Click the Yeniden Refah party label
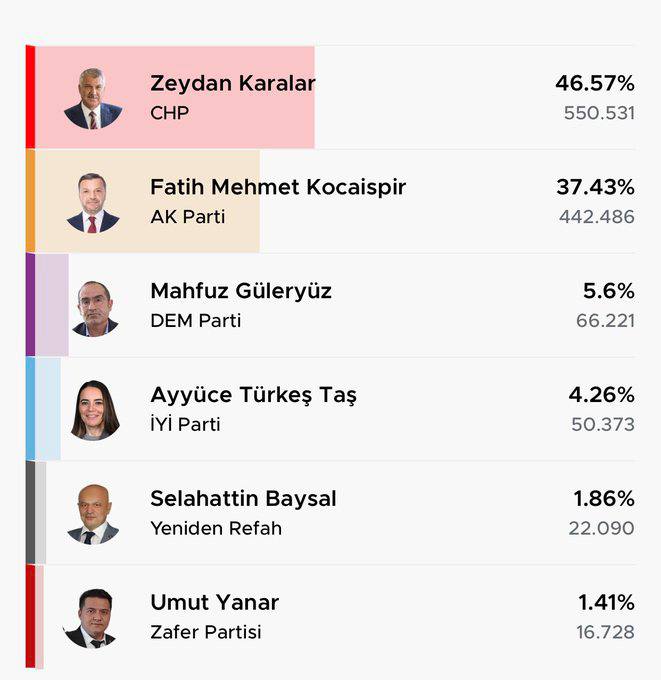 216,529
